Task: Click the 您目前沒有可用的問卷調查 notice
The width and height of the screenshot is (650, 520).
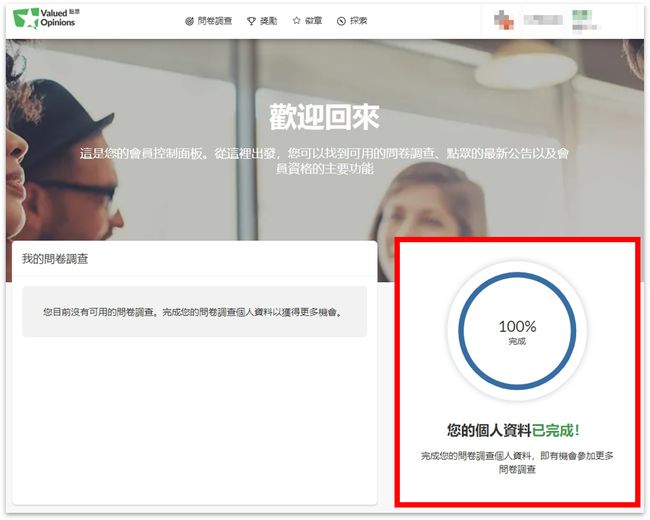Action: [x=194, y=312]
